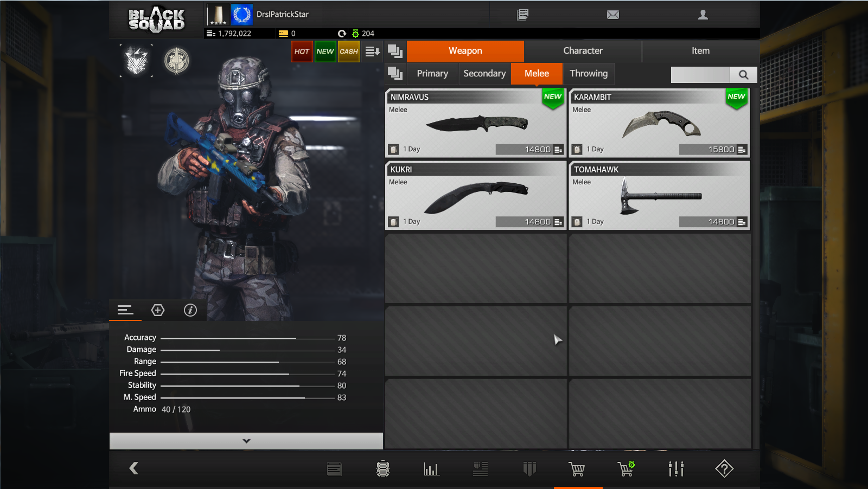Open the clan shield icon in bottom bar

pos(529,469)
